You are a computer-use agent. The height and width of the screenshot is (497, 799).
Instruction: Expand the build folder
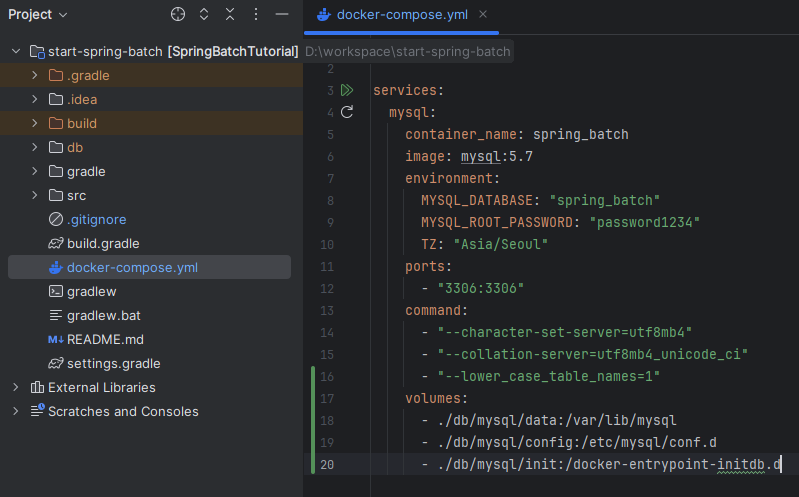35,123
